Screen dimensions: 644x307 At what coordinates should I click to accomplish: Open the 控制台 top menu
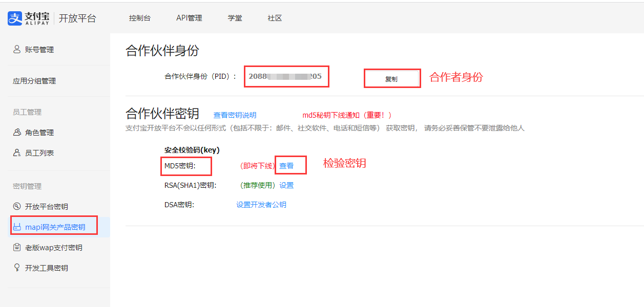point(140,18)
